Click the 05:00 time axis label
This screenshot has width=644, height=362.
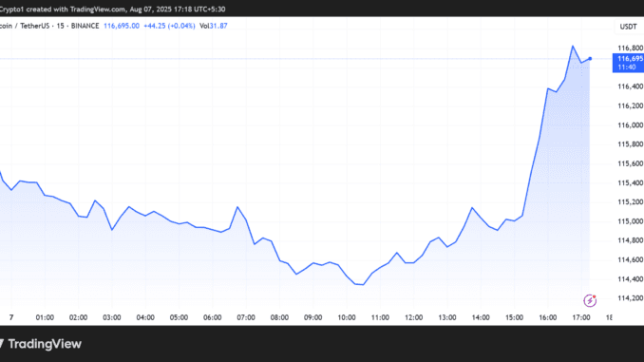(180, 317)
